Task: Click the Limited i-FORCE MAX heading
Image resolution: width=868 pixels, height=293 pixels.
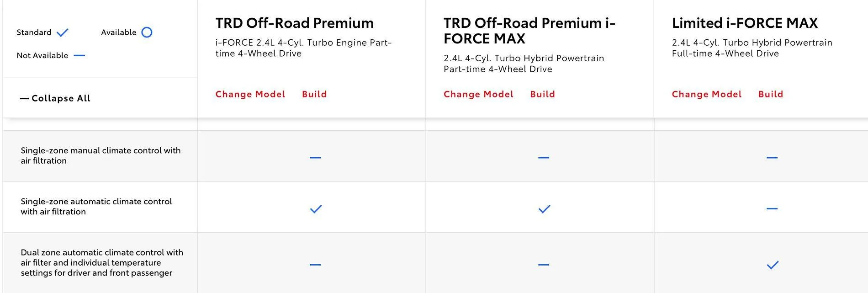Action: click(x=744, y=23)
